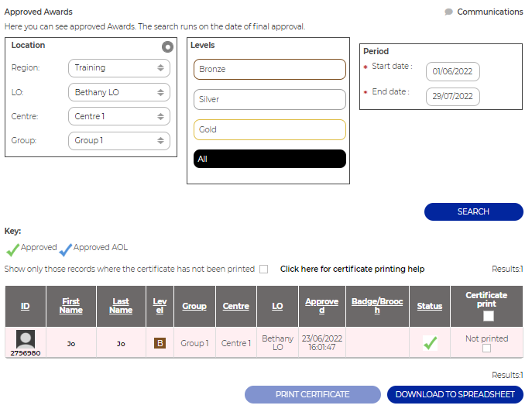Sort table by Approved column header
Screen dimensions: 532x419
click(x=321, y=306)
